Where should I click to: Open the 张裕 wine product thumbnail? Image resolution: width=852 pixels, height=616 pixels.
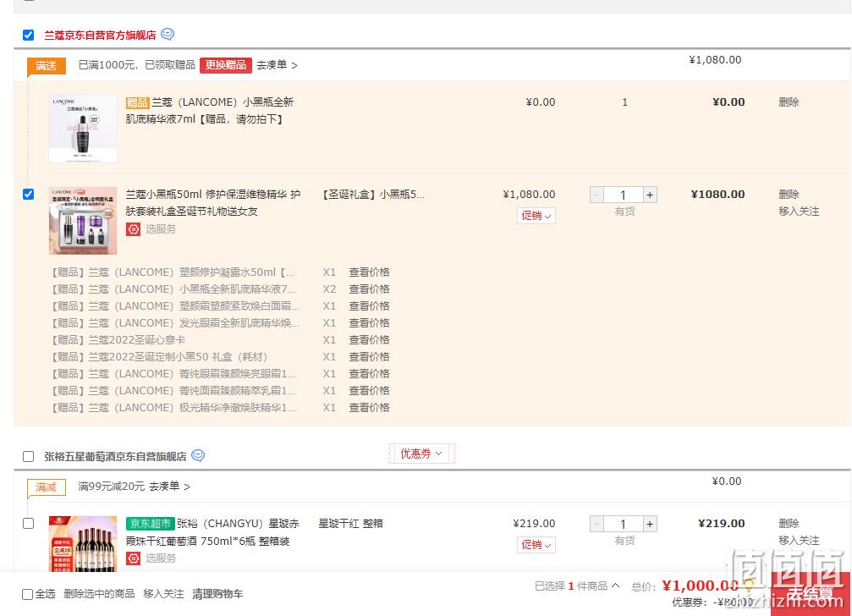(83, 544)
